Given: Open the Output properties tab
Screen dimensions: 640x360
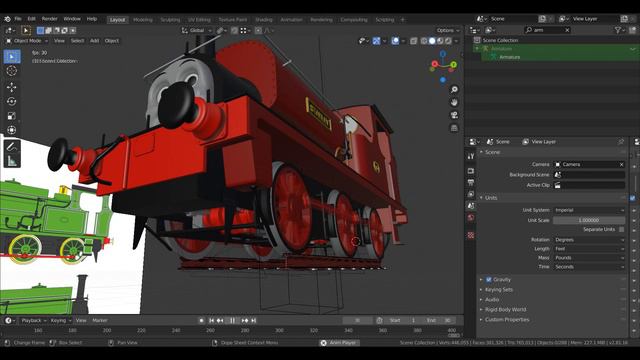Looking at the screenshot, I should click(471, 182).
